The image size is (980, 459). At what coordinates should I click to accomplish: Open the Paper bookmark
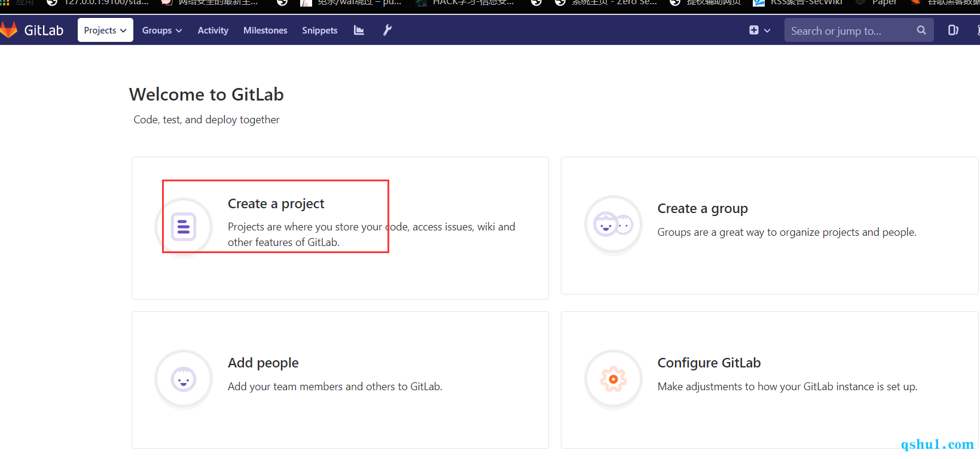877,3
